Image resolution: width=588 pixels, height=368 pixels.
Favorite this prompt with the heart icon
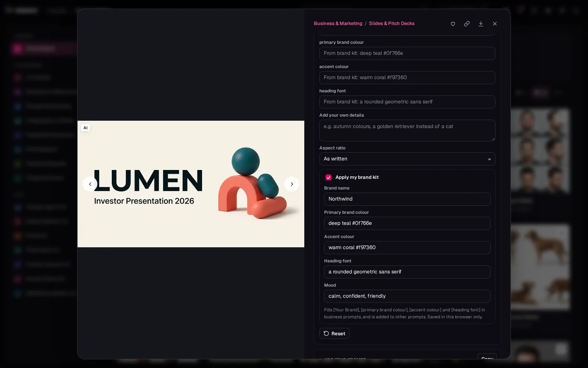(453, 24)
